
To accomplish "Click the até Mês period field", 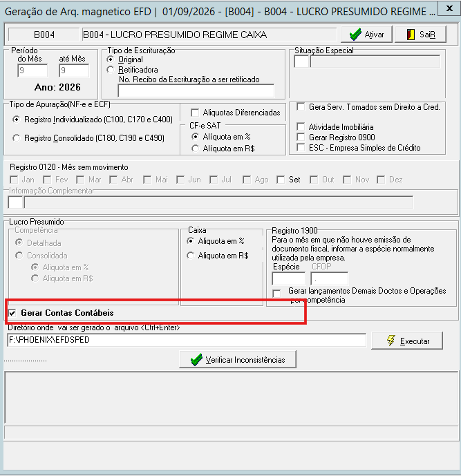I will 74,70.
